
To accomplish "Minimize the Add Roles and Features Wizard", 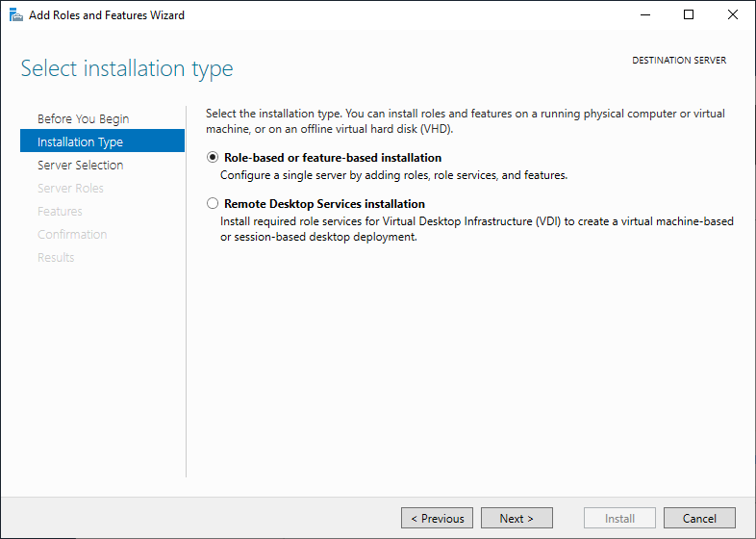I will tap(643, 15).
